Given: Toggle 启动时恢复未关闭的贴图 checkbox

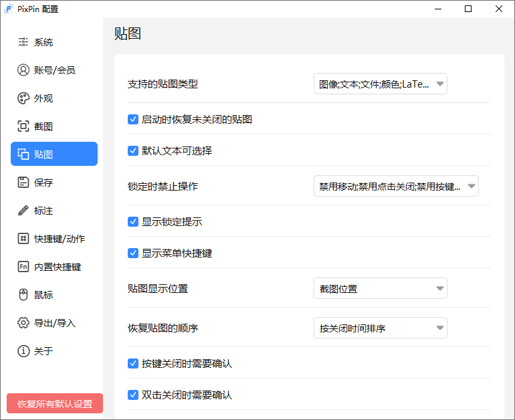Looking at the screenshot, I should pyautogui.click(x=133, y=119).
